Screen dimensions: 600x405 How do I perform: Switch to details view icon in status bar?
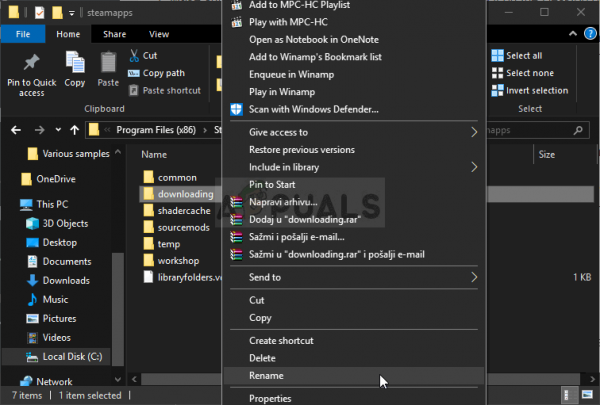pyautogui.click(x=569, y=395)
